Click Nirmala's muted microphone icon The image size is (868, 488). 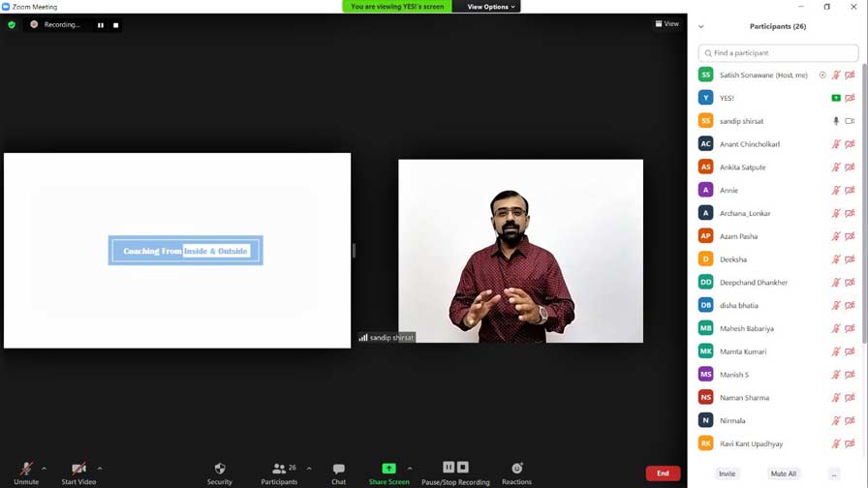836,420
